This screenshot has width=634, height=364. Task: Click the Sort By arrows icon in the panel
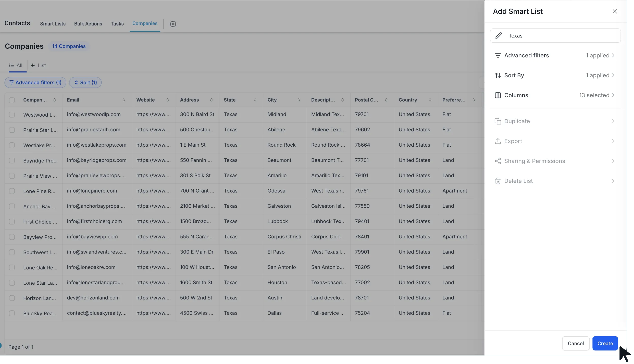(498, 75)
